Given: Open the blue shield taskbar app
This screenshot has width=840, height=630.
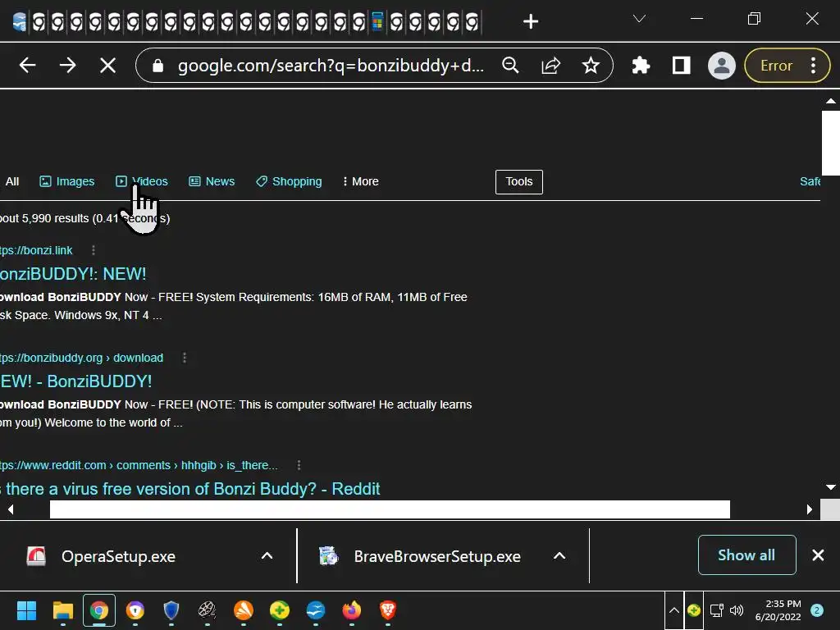Looking at the screenshot, I should point(171,610).
